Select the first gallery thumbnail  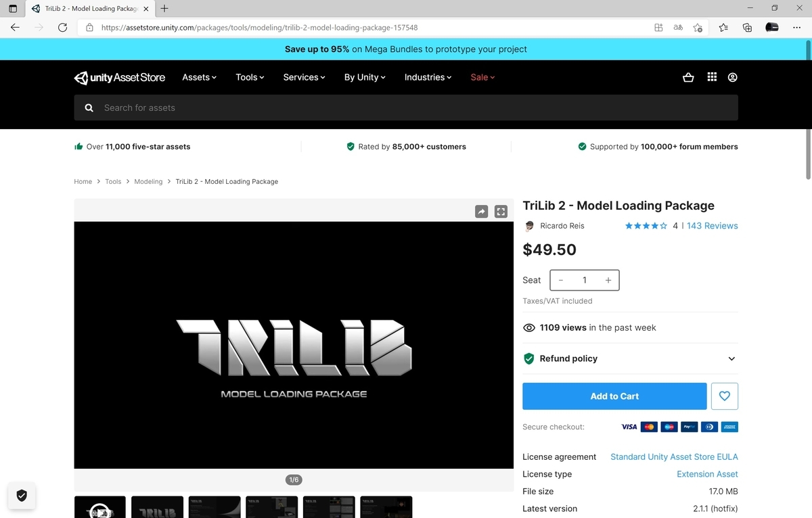[x=99, y=507]
